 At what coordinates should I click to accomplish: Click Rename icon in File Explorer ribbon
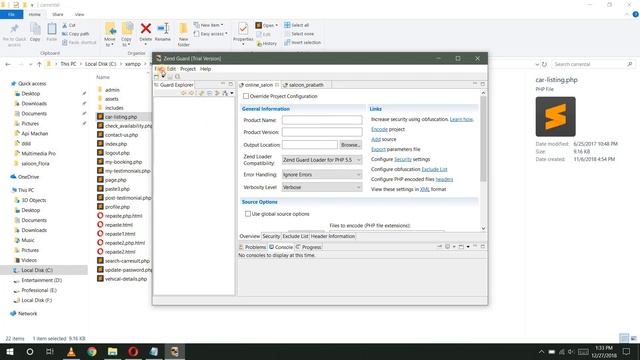pos(162,33)
